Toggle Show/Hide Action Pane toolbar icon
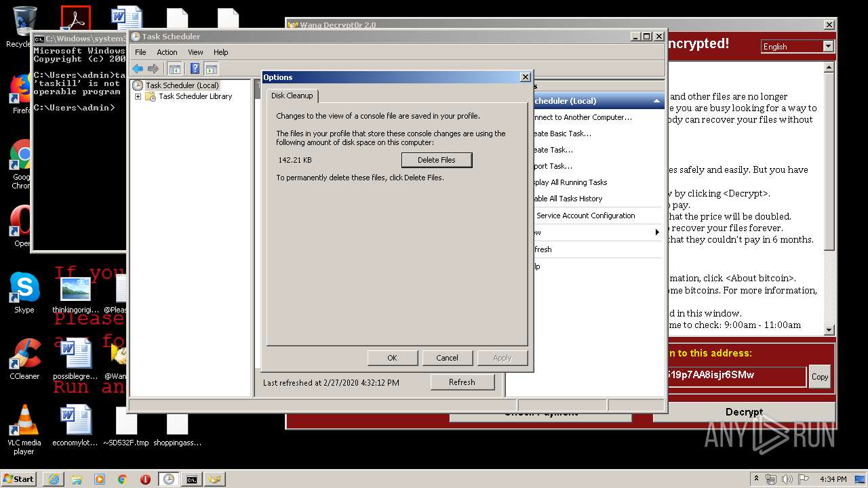Viewport: 868px width, 488px height. (x=212, y=68)
